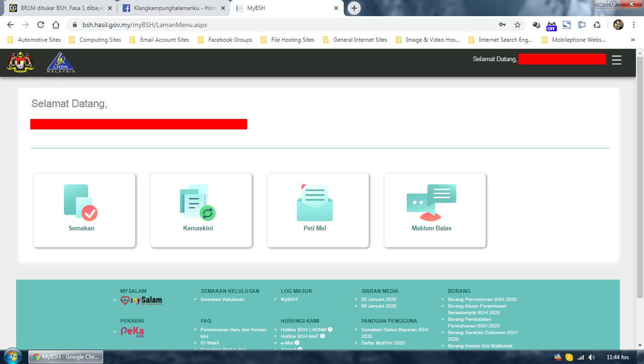The image size is (644, 364).
Task: Close the BR1M ditukar BSH tab
Action: tap(110, 8)
